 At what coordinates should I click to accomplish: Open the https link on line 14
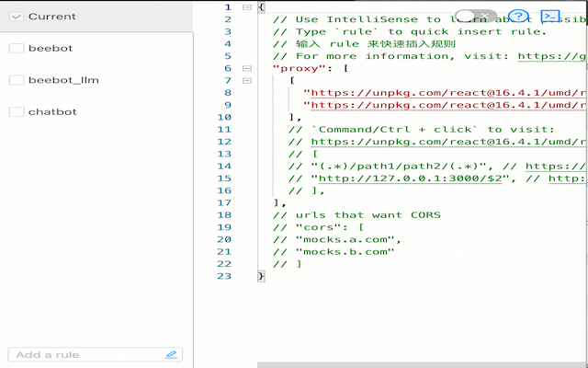click(x=557, y=166)
